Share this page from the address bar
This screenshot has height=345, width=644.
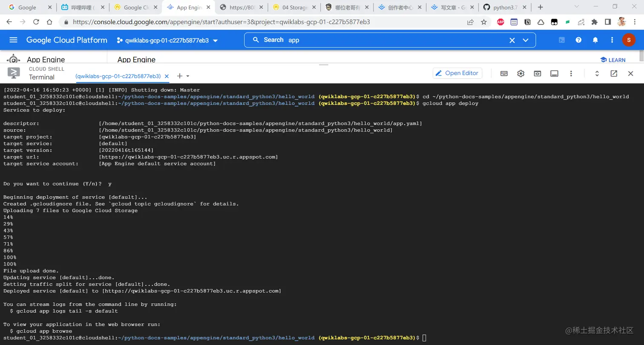tap(470, 22)
